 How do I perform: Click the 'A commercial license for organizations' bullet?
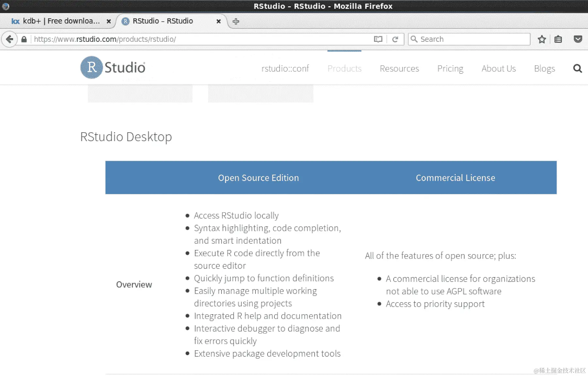(x=461, y=285)
